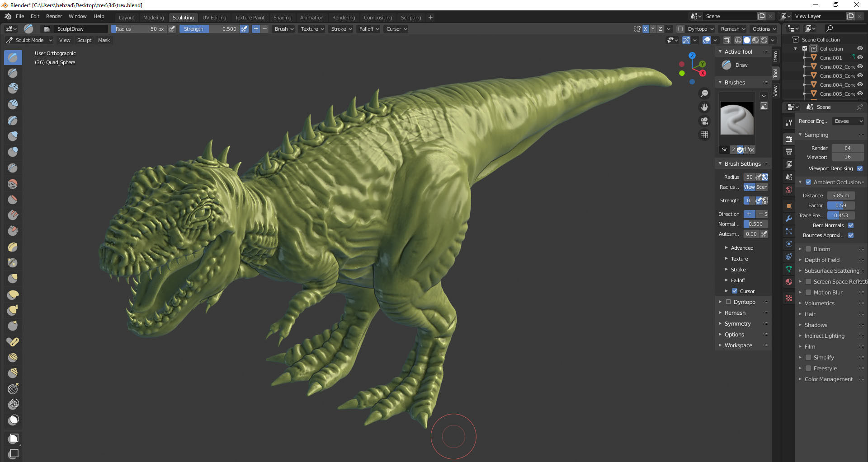This screenshot has height=462, width=868.
Task: Enable Dyntopo checkbox in the header
Action: tap(680, 29)
